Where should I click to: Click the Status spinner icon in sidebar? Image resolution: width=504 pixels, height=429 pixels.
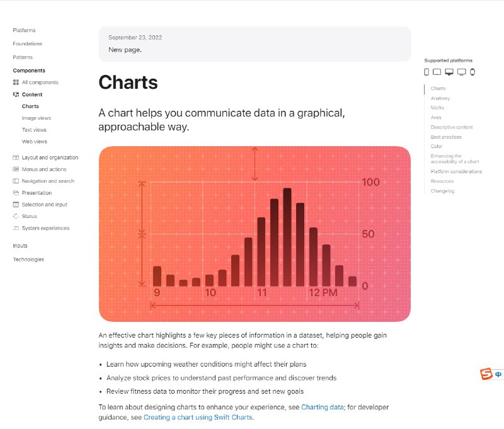[x=16, y=217]
